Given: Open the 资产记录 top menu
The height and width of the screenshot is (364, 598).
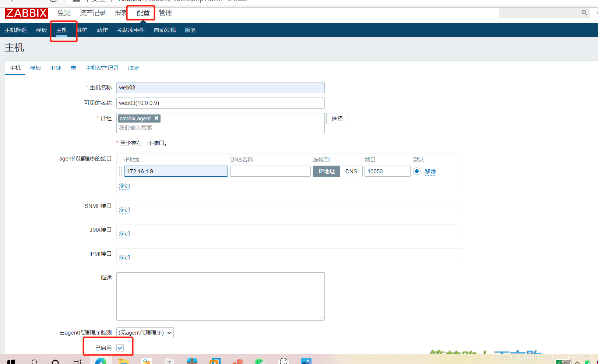Looking at the screenshot, I should [x=93, y=13].
